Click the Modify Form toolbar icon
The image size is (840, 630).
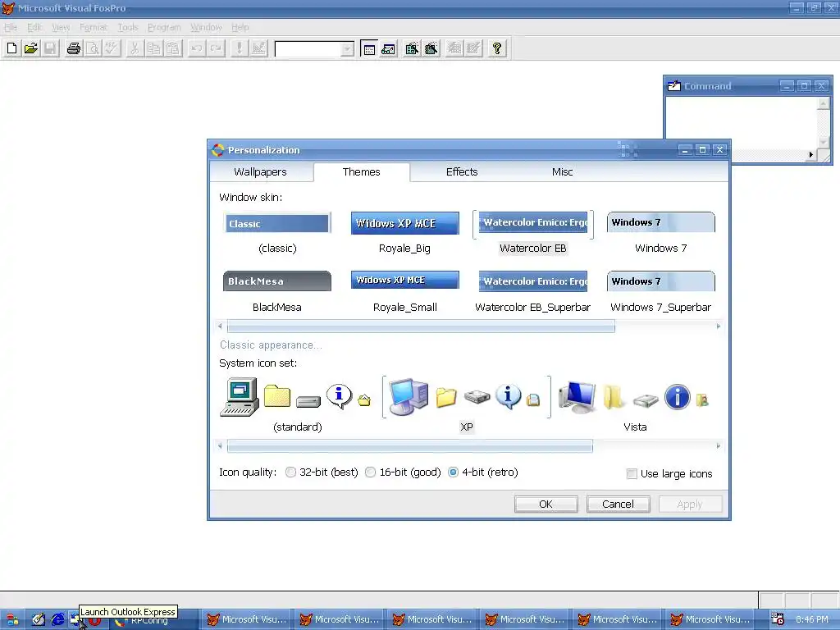258,48
